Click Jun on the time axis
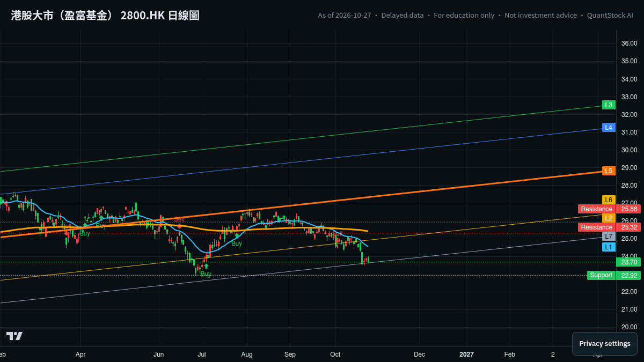644x362 pixels. tap(159, 354)
